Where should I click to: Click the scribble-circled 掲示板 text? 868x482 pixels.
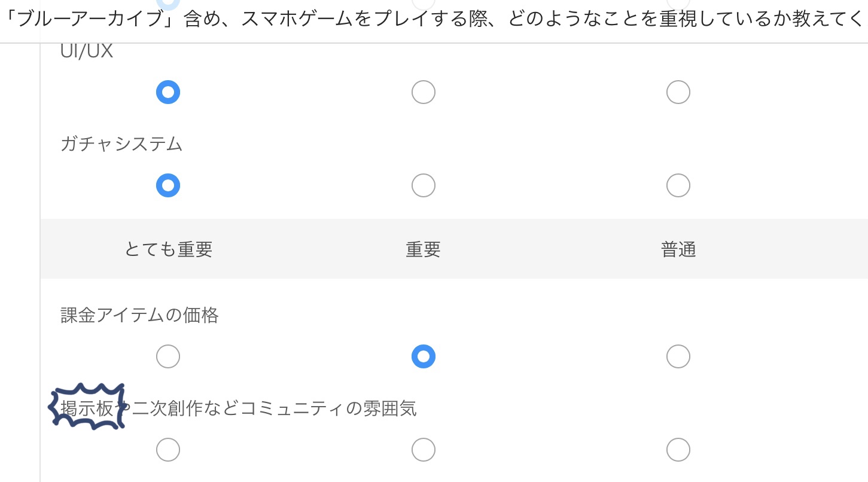87,408
